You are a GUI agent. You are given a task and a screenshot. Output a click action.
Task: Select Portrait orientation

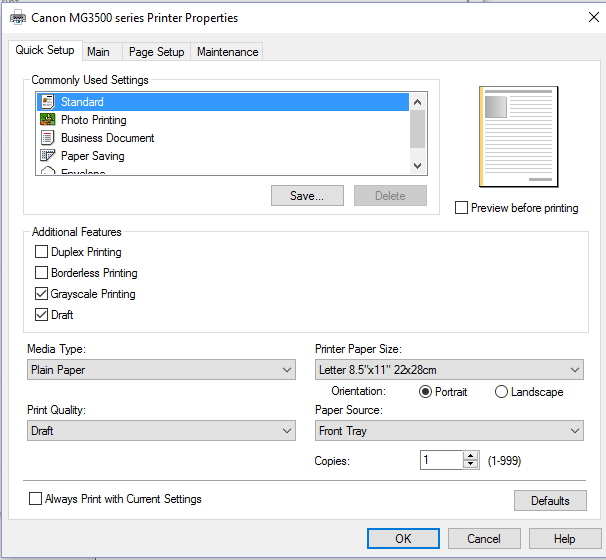pos(425,392)
